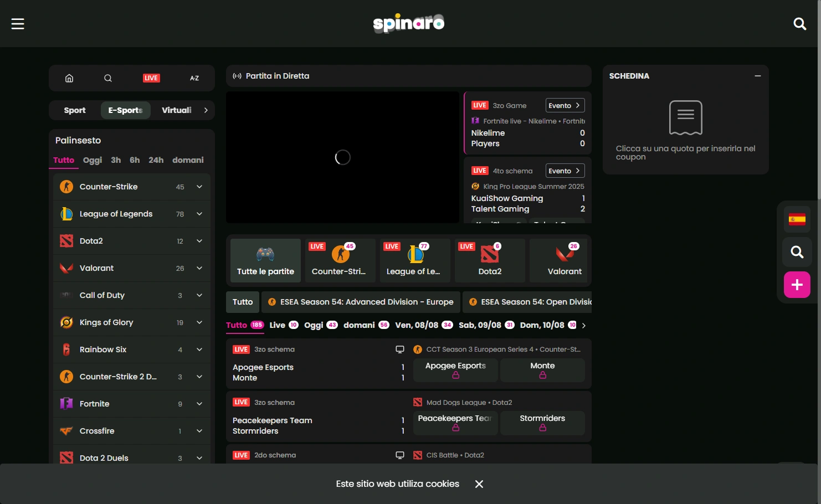Click the League of Legends icon in Palinsesto

pos(66,214)
